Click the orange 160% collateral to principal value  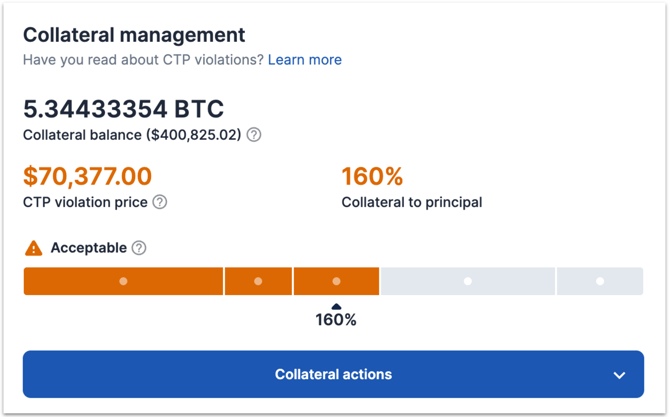point(372,177)
